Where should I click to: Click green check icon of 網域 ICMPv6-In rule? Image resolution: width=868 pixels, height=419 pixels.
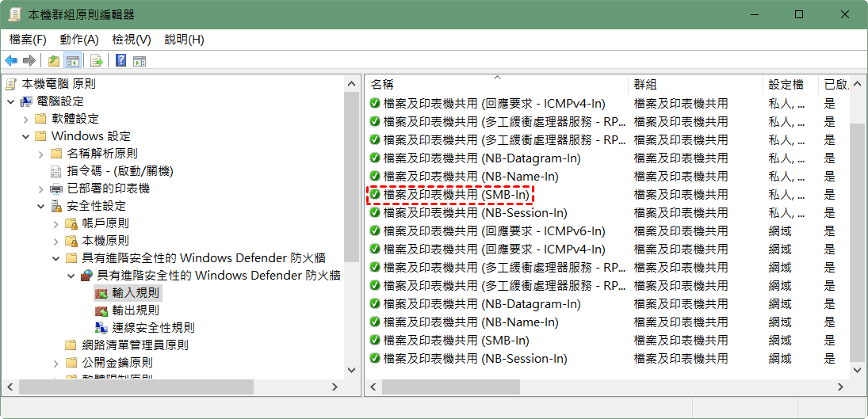pos(375,231)
